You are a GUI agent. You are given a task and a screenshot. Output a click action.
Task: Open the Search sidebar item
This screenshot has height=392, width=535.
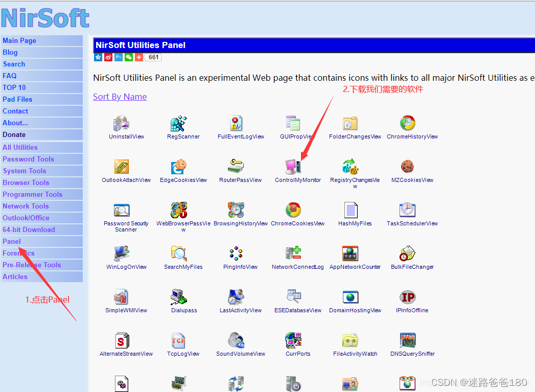41,64
